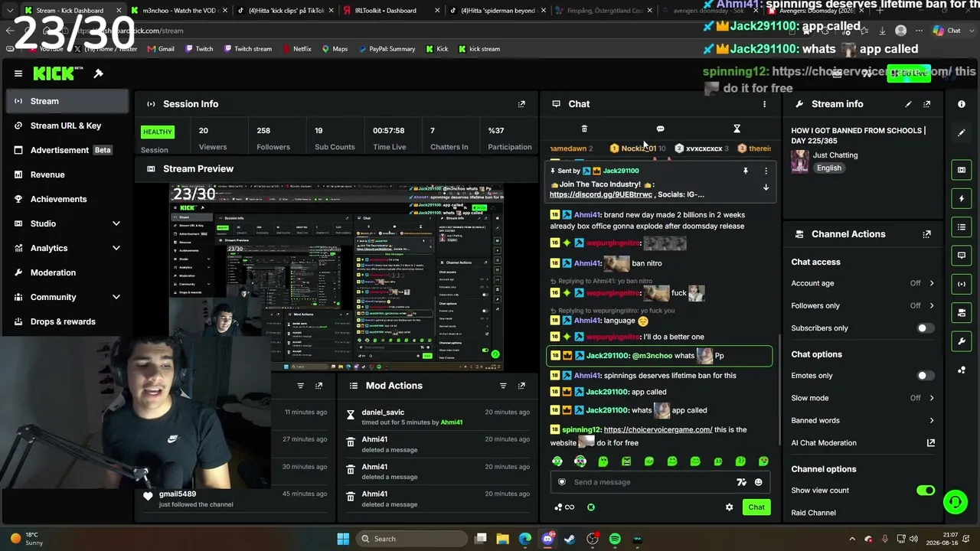This screenshot has width=980, height=551.
Task: Click the pin icon next to the Kick logo
Action: click(x=98, y=73)
